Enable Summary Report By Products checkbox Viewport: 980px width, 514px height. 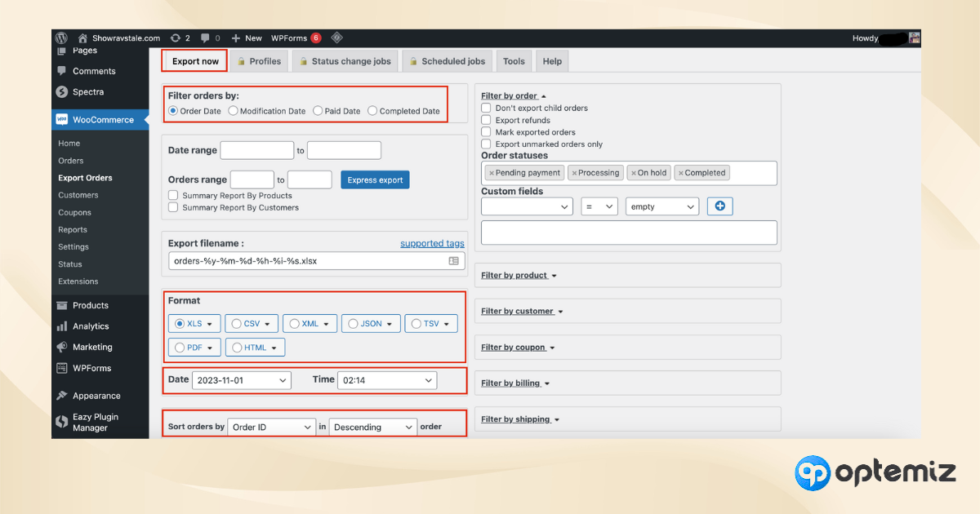click(173, 196)
